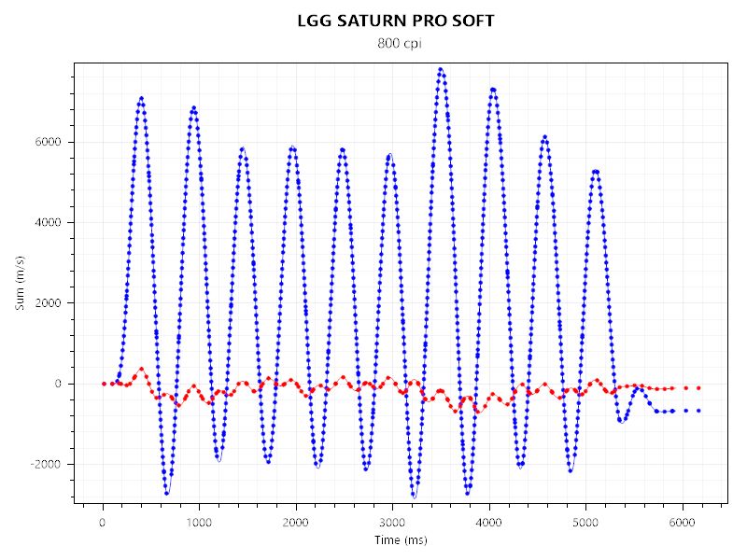
Task: Click the first blue peak near 400 ms
Action: (x=141, y=99)
